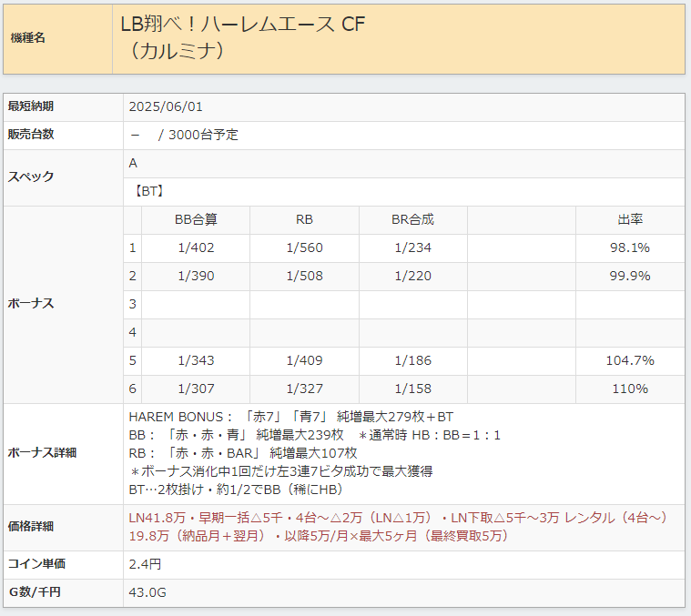The width and height of the screenshot is (691, 616).
Task: Select setting 5 BB value '1/343'
Action: (x=196, y=360)
